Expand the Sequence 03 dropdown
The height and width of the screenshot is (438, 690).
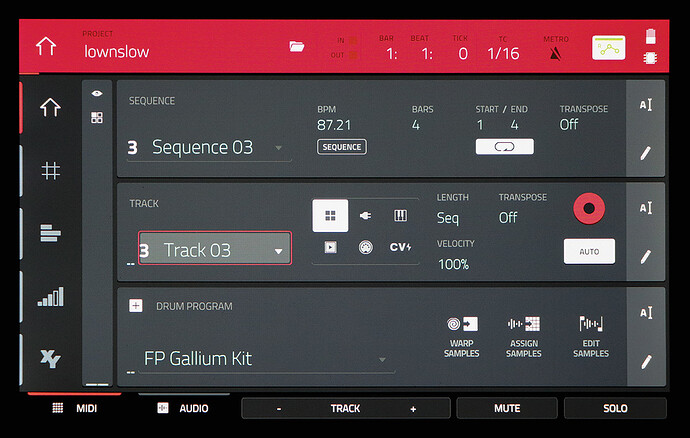point(277,148)
